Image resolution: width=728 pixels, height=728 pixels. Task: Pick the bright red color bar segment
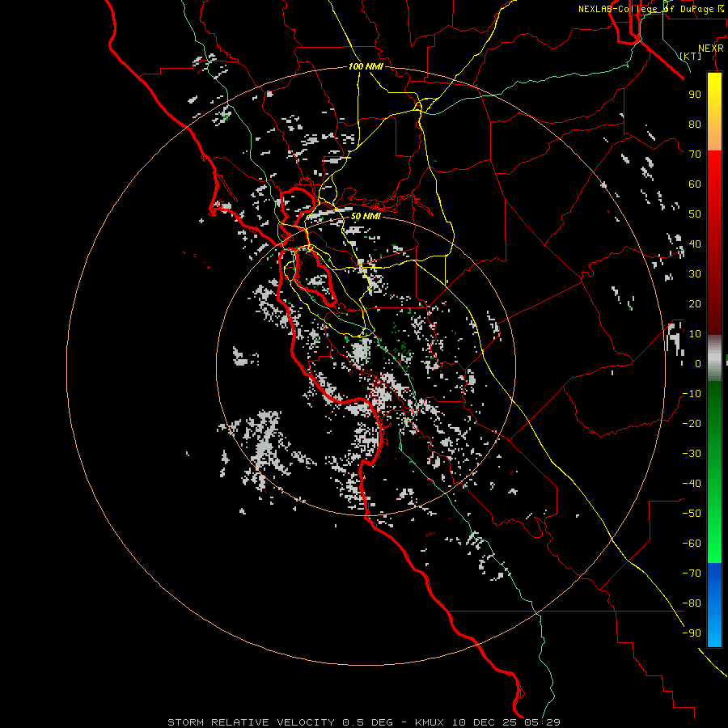pos(714,195)
